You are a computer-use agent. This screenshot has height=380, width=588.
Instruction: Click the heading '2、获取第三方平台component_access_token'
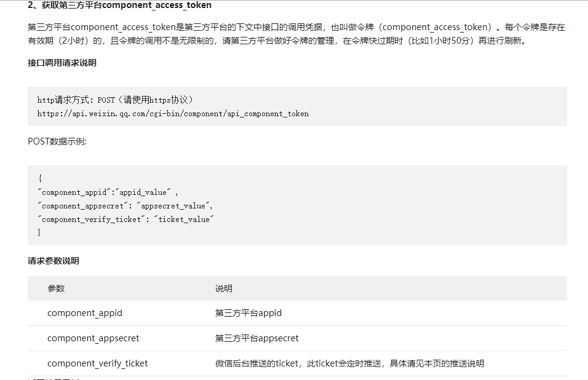point(119,6)
